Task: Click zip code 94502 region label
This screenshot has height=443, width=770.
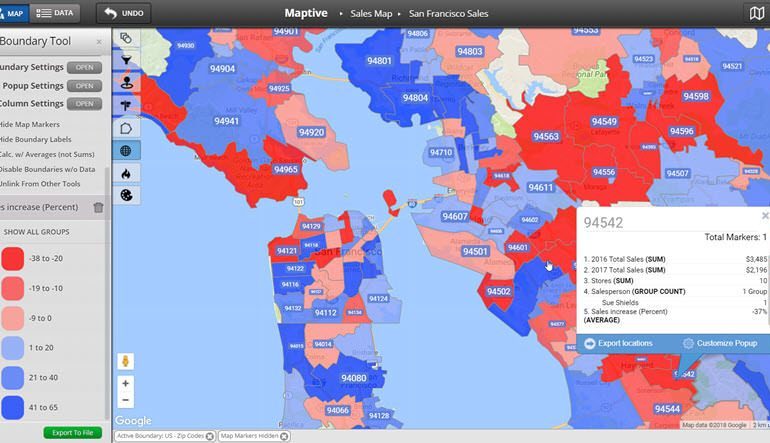Action: [498, 291]
